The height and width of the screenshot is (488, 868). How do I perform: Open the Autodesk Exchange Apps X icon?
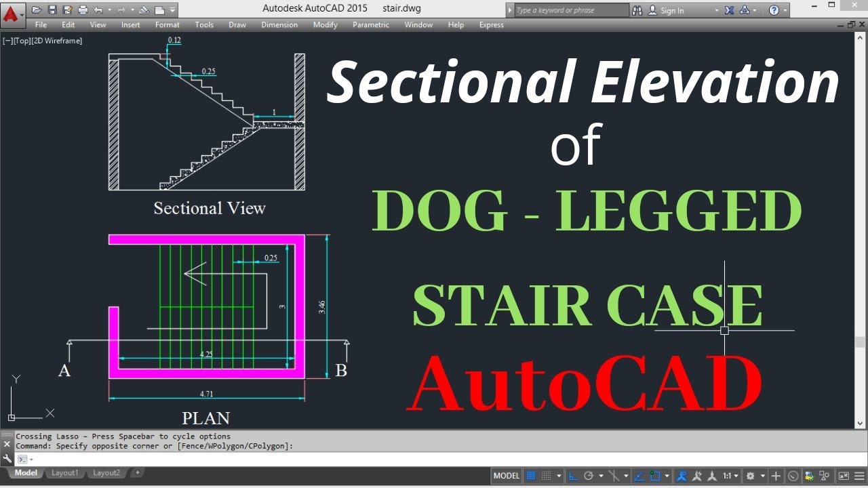(x=730, y=10)
